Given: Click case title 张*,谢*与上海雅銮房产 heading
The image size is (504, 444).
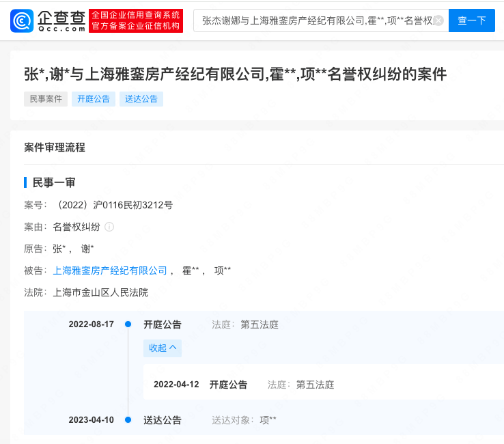Looking at the screenshot, I should click(x=236, y=74).
